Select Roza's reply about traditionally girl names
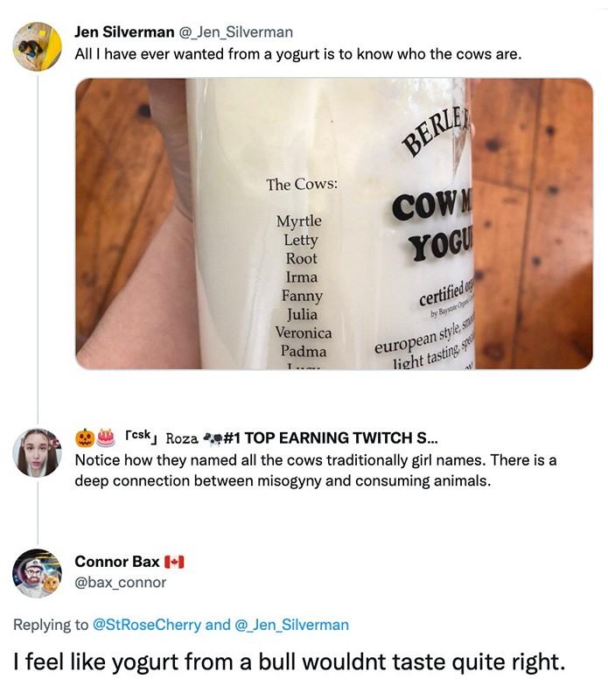Screen dimensions: 608x700 pos(315,471)
